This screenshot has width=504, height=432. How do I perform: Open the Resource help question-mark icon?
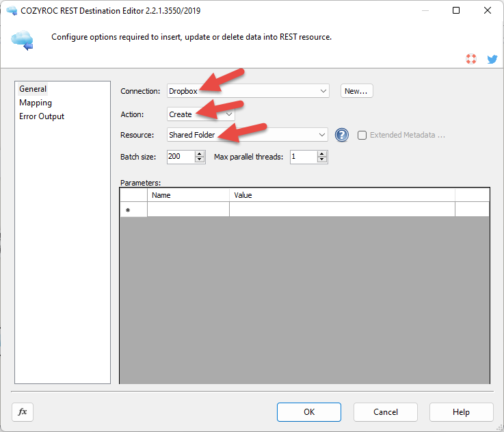coord(342,135)
